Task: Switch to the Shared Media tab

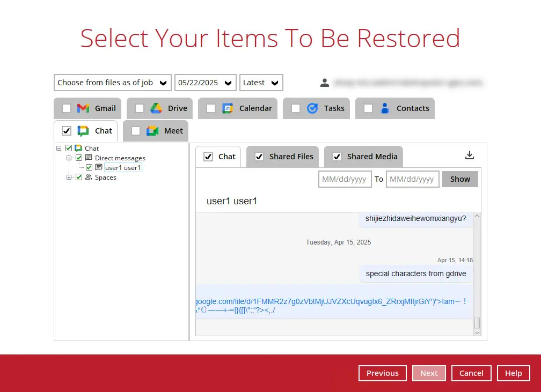Action: (372, 157)
